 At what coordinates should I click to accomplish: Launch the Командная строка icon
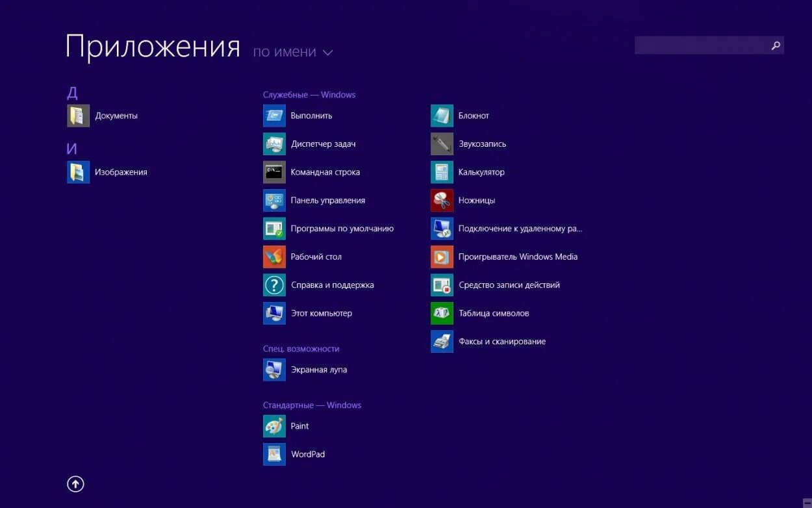(274, 172)
